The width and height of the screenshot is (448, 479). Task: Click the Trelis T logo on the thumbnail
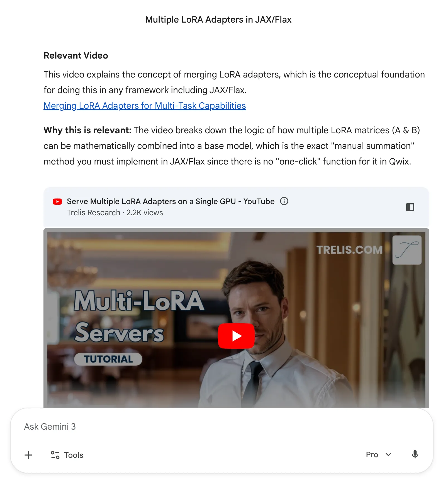click(407, 250)
